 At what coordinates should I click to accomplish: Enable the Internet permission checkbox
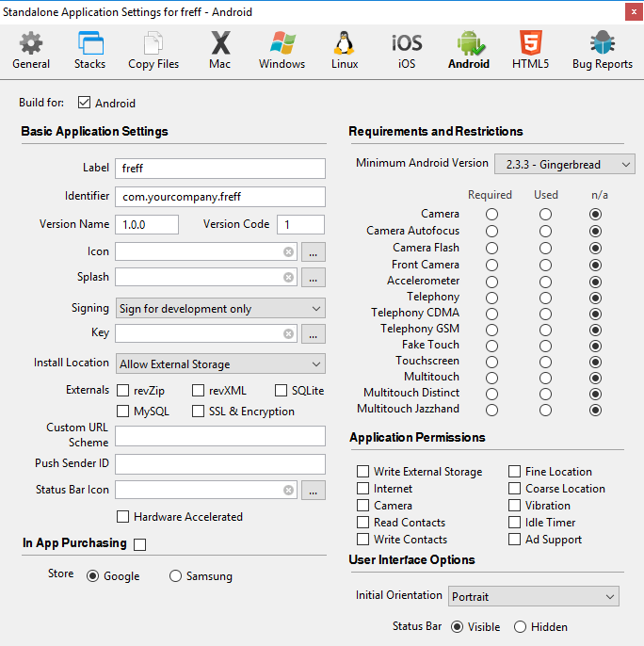[363, 489]
